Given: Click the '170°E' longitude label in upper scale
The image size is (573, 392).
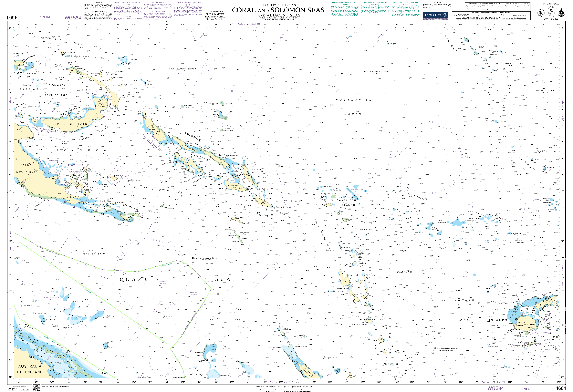Looking at the screenshot, I should 396,24.
